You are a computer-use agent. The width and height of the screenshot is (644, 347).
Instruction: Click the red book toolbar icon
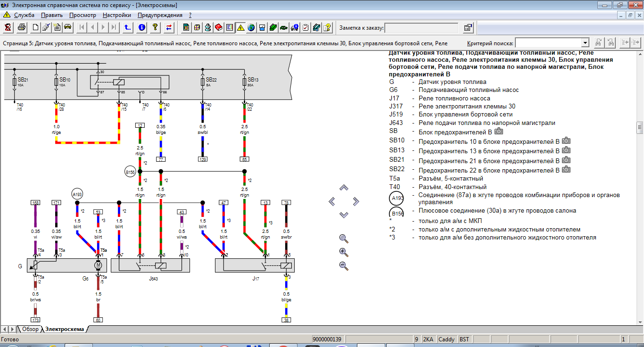tap(219, 27)
